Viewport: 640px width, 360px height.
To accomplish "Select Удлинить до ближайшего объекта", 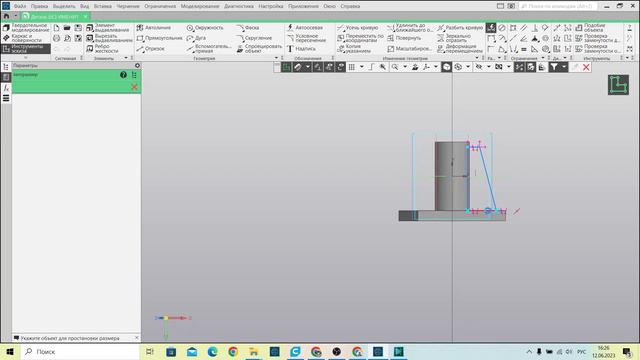I will (x=409, y=28).
